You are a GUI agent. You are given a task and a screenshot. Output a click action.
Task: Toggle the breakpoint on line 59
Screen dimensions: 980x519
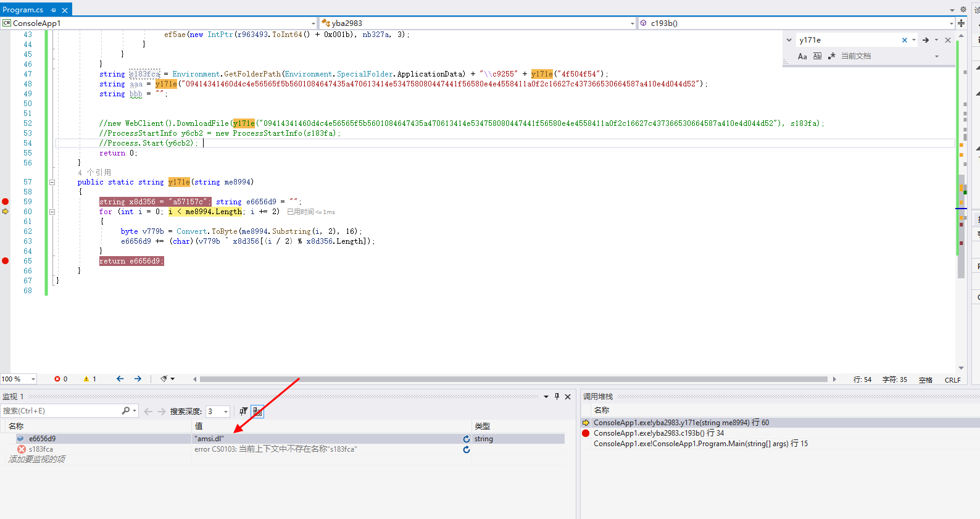pos(6,202)
